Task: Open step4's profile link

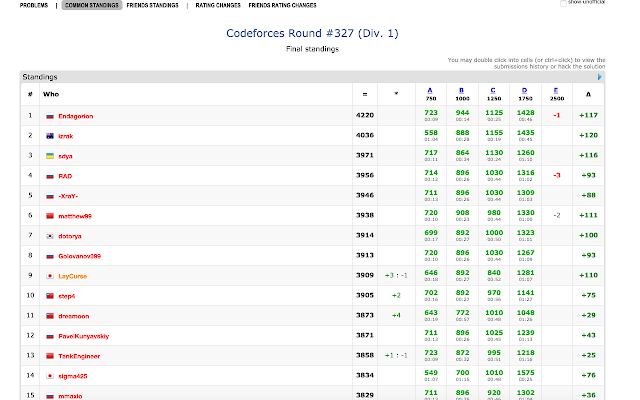Action: tap(67, 296)
